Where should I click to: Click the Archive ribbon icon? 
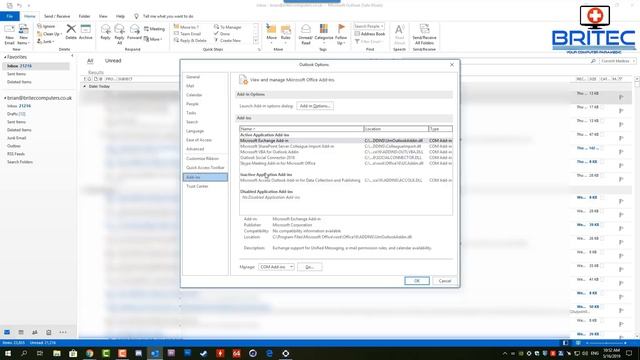86,32
